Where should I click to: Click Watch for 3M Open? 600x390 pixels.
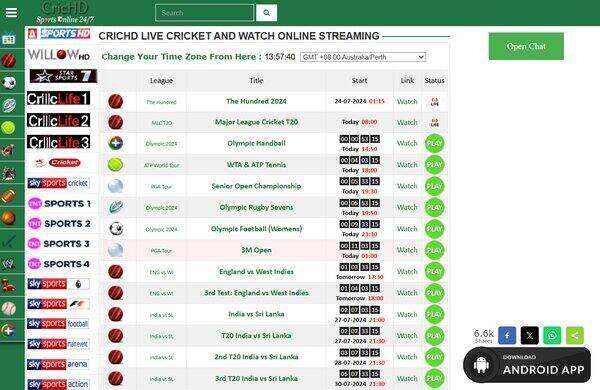(407, 250)
